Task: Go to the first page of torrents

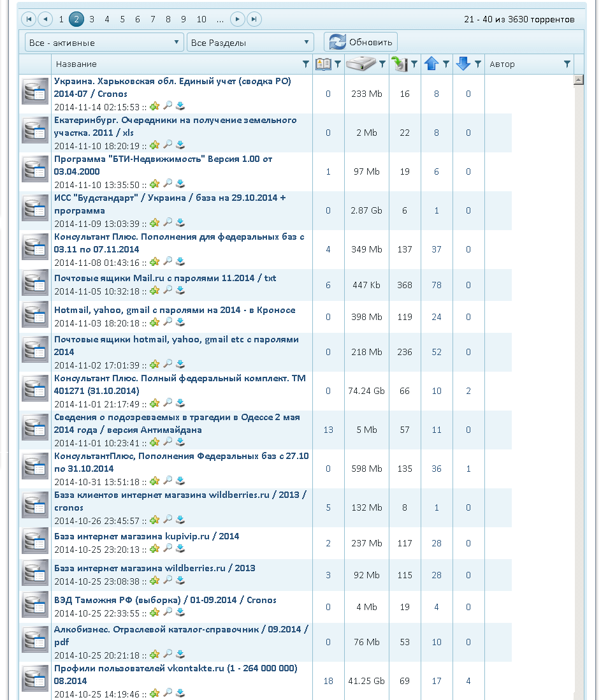Action: click(29, 19)
